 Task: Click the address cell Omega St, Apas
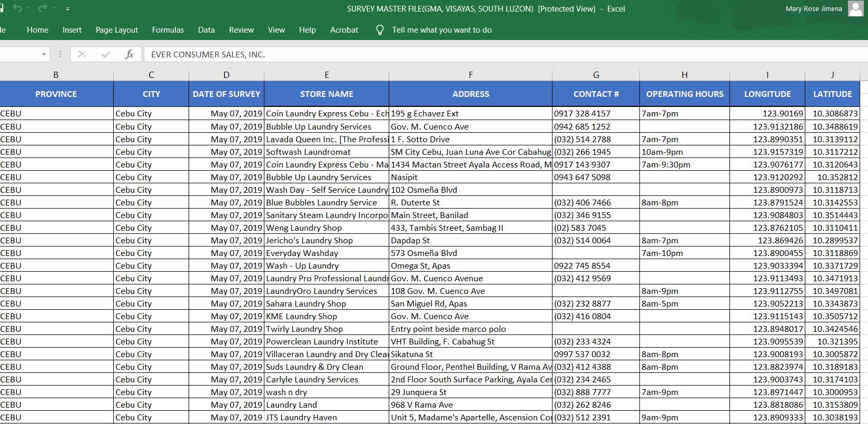pyautogui.click(x=471, y=265)
